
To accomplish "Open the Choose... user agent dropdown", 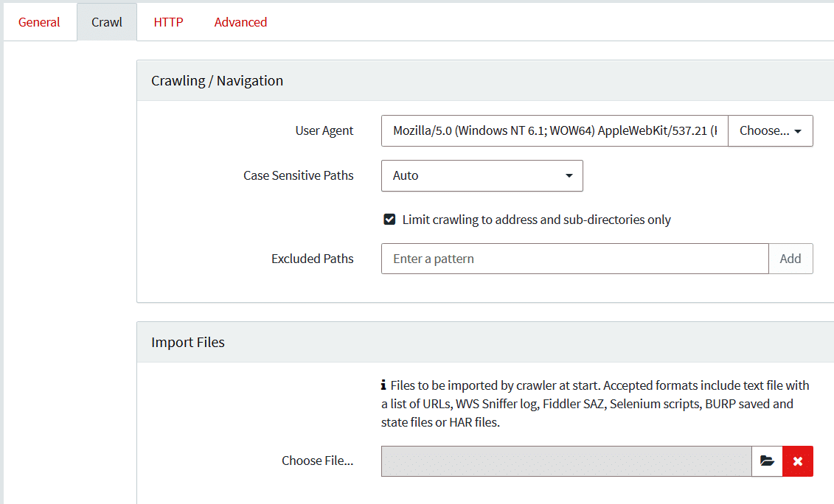I will (x=770, y=131).
